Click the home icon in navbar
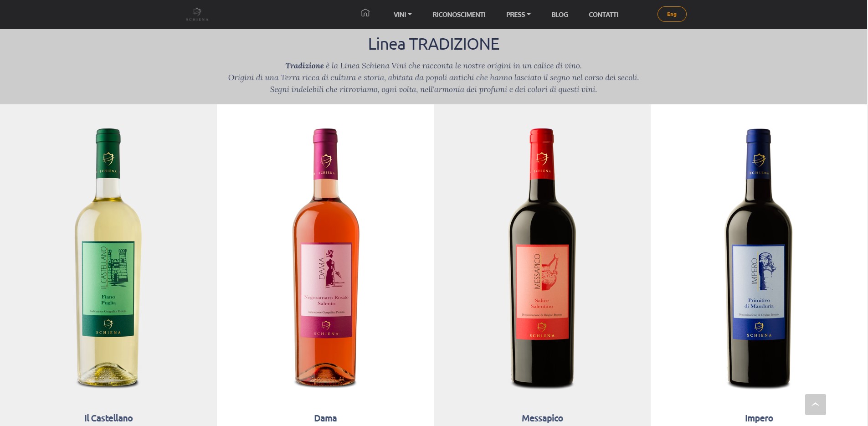Viewport: 868px width, 426px height. click(365, 13)
